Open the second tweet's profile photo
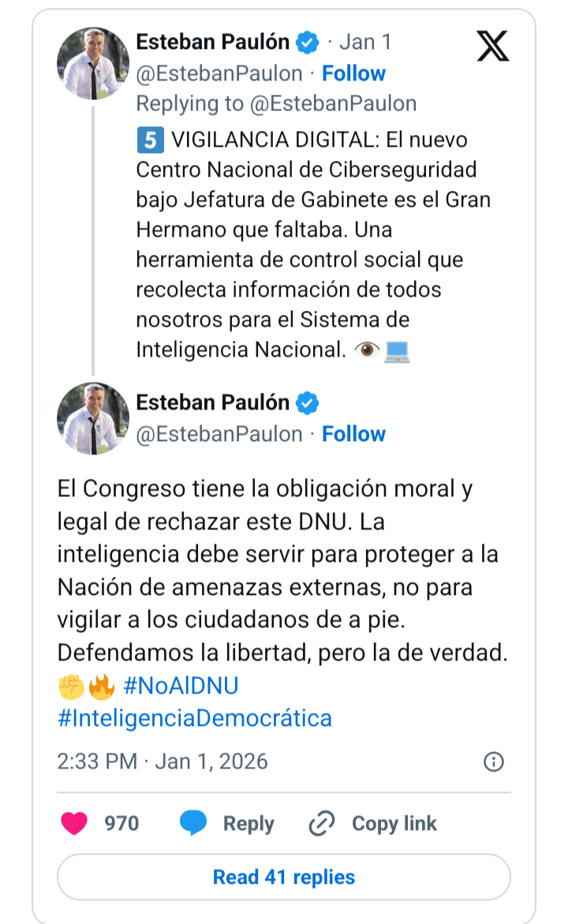The image size is (568, 924). (x=93, y=419)
